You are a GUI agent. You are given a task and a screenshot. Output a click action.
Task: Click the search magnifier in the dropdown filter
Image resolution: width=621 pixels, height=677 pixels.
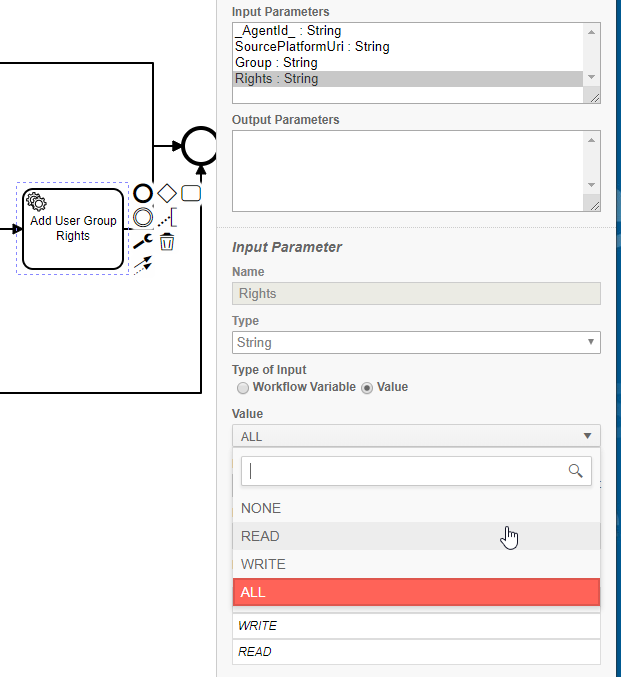pos(575,470)
